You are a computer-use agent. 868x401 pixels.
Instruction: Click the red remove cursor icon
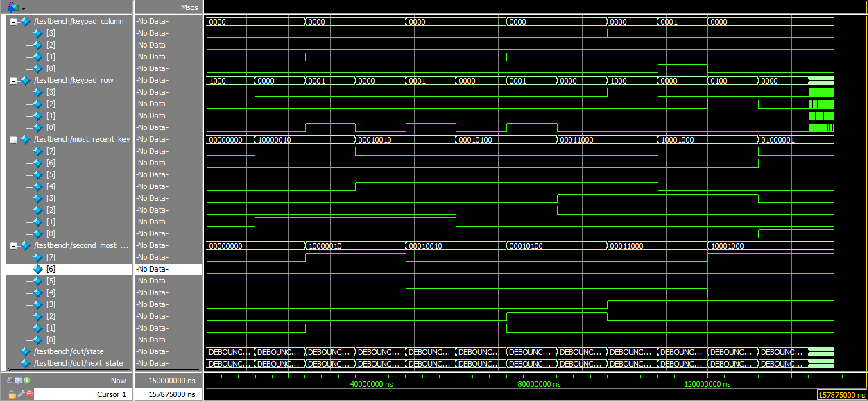[30, 394]
